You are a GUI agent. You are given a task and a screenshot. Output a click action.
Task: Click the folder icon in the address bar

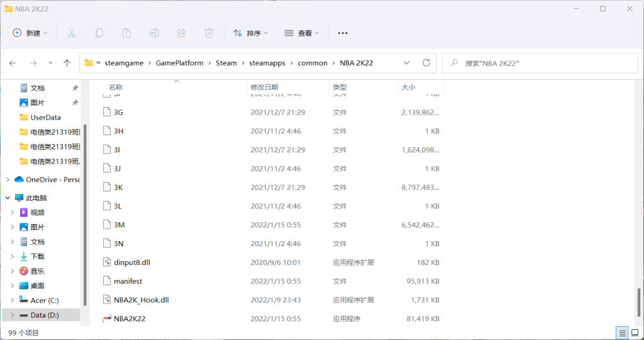coord(89,63)
